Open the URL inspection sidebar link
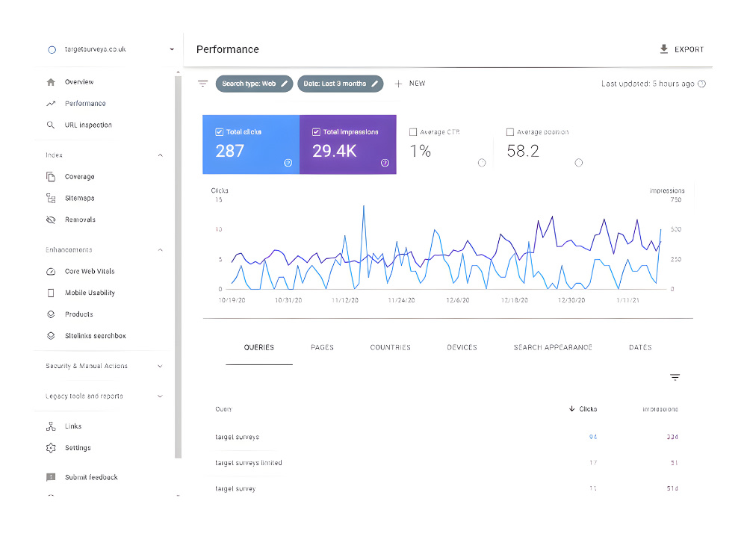The image size is (747, 560). click(x=88, y=125)
